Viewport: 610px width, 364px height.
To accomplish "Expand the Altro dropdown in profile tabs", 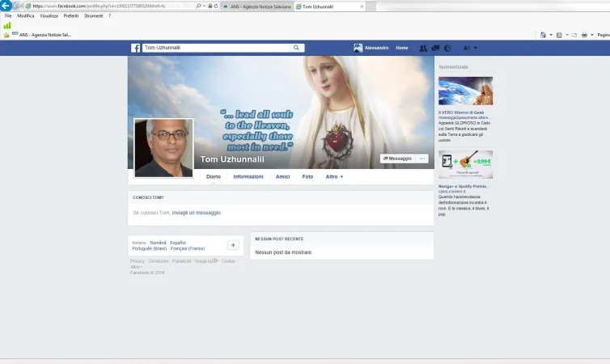I will tap(334, 176).
